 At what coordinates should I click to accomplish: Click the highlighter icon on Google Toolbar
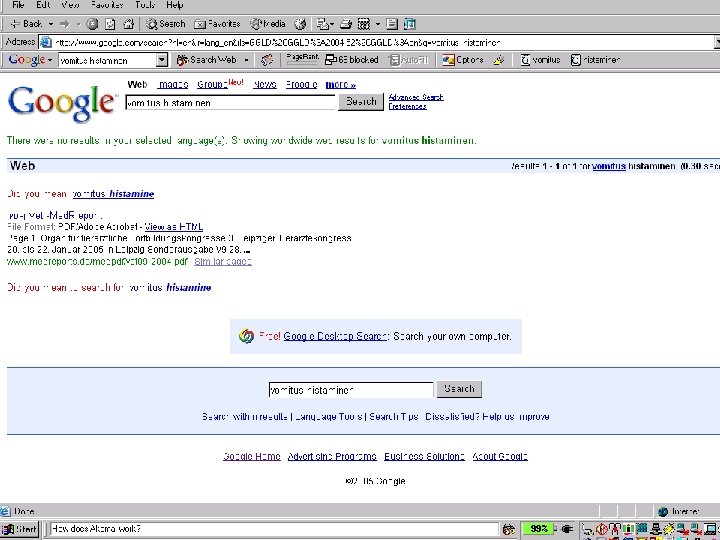(x=499, y=60)
